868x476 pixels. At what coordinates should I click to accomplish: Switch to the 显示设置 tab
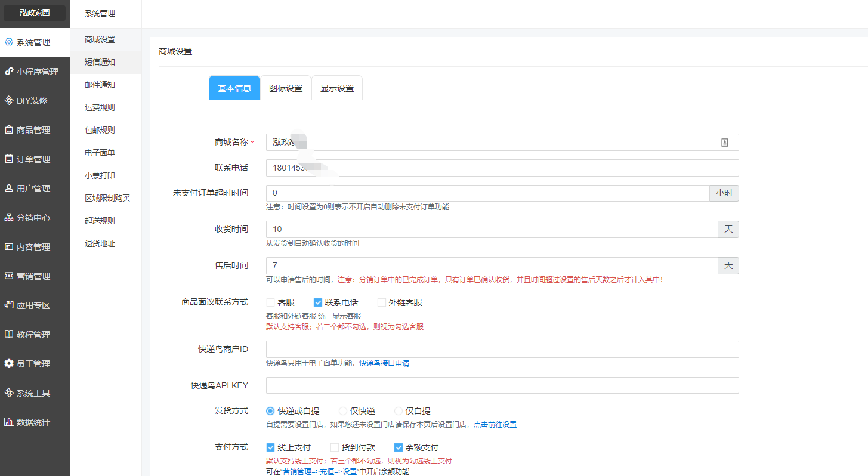click(x=337, y=88)
